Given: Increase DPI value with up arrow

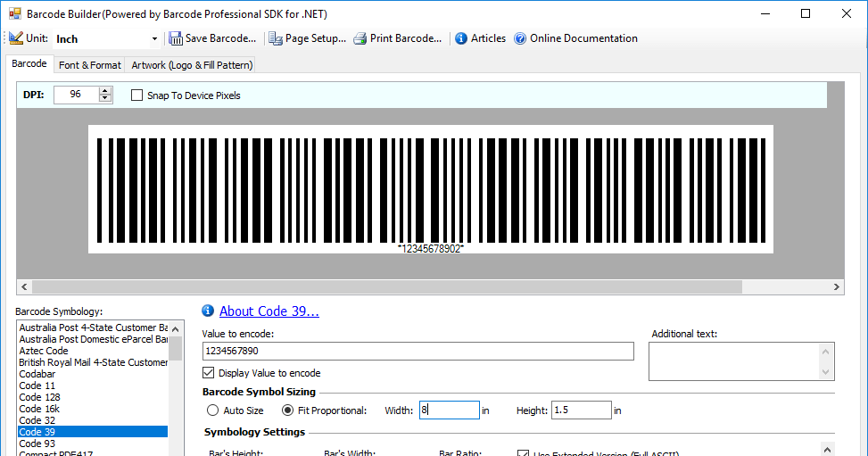Looking at the screenshot, I should [105, 91].
